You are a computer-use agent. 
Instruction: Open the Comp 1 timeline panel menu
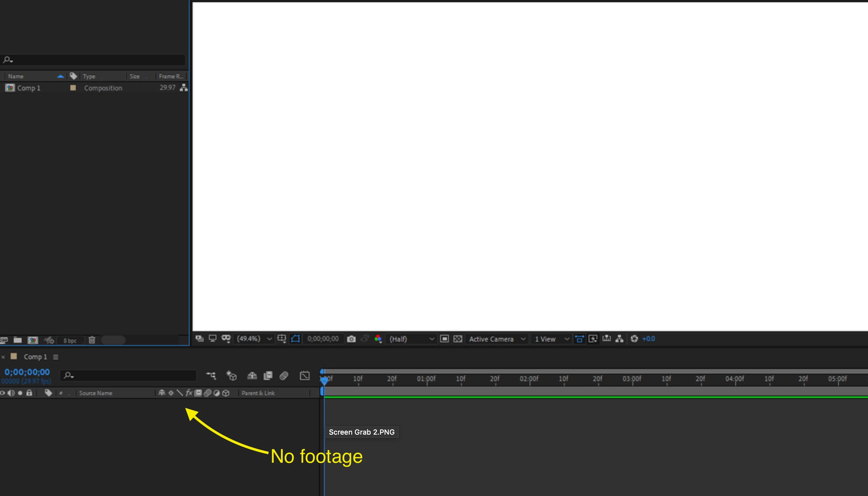coord(56,357)
